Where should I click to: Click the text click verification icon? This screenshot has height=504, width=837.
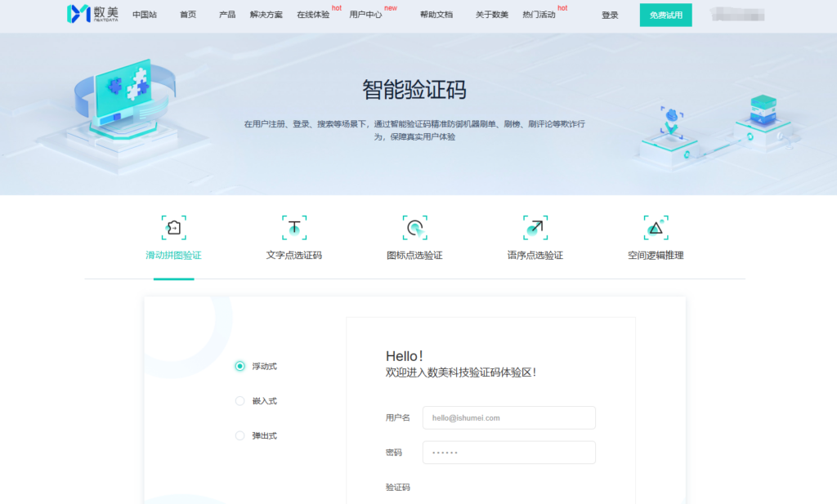pyautogui.click(x=294, y=227)
